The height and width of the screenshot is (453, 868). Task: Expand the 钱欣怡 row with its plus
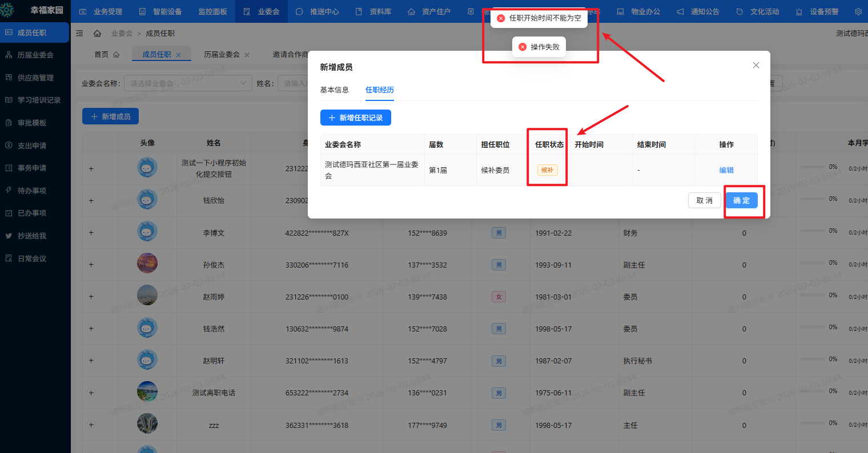click(91, 201)
